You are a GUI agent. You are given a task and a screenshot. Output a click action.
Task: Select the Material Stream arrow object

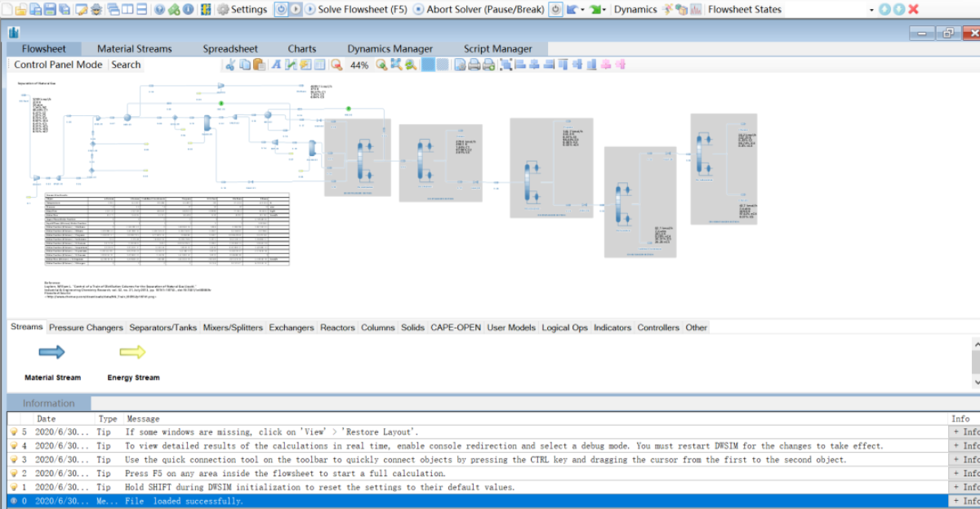point(52,352)
